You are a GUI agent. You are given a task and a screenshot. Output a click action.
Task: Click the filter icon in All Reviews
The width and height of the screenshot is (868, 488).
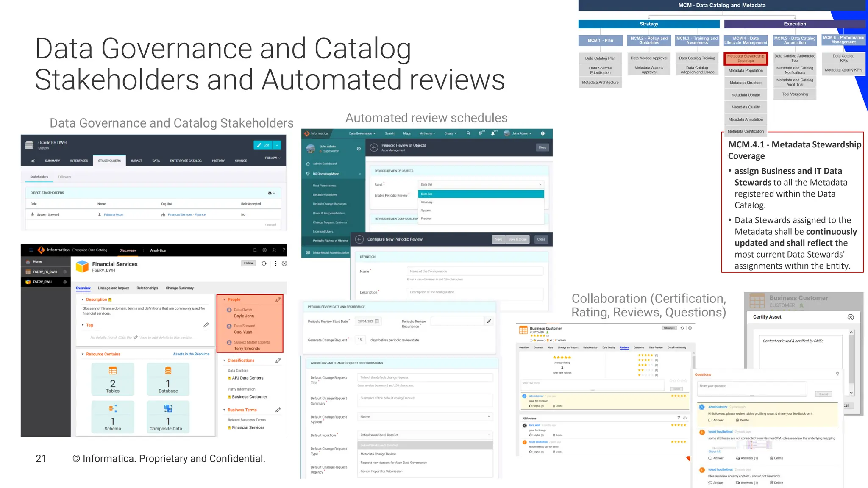pyautogui.click(x=679, y=418)
